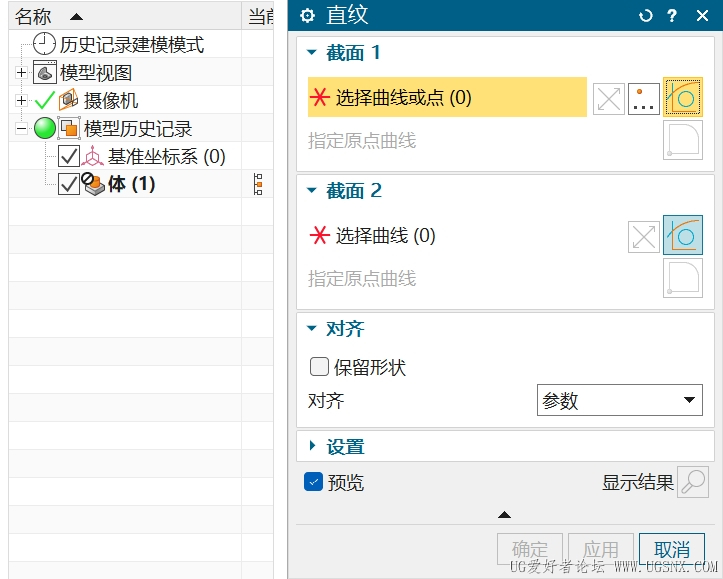Viewport: 723px width, 579px height.
Task: Select the 历史记录建模模式 tree row
Action: tap(141, 44)
